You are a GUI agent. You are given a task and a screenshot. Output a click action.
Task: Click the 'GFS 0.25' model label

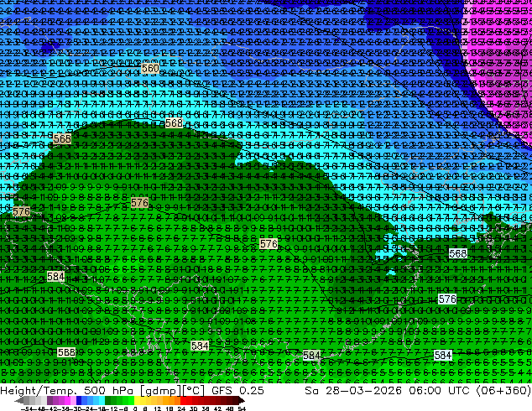pyautogui.click(x=237, y=390)
